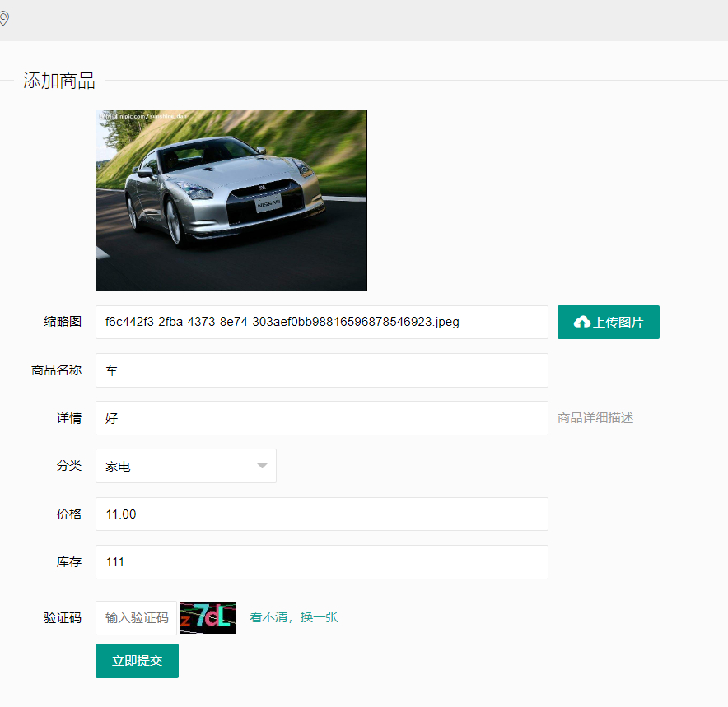Viewport: 728px width, 707px height.
Task: Click the 价格 price field showing 11.00
Action: tap(321, 514)
